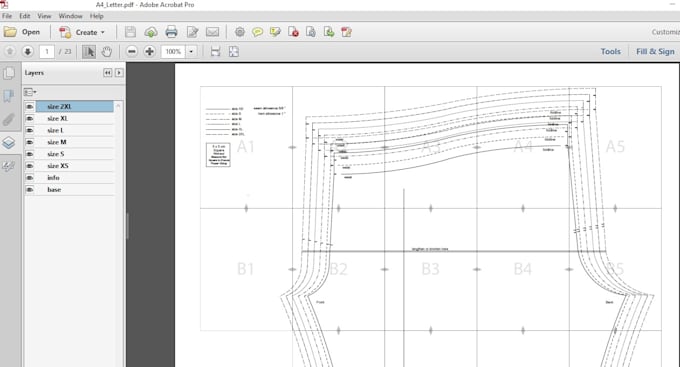Choose the Select tool arrow
Screen dimensions: 680x367
click(89, 52)
